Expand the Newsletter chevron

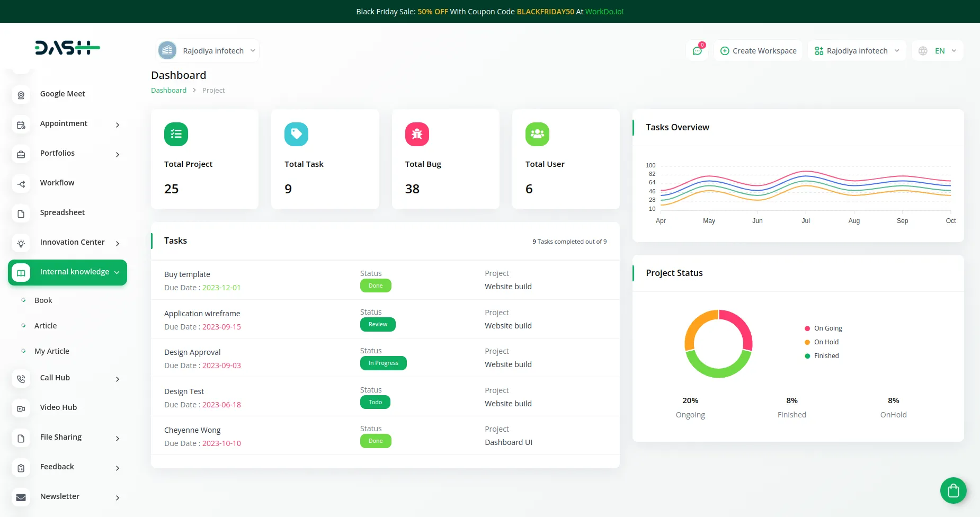pos(118,498)
